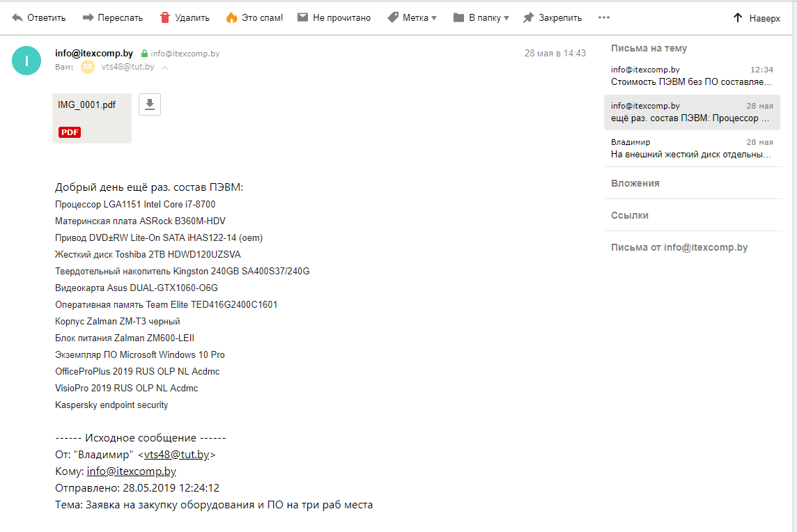
Task: Expand the Вложения section
Action: point(635,183)
